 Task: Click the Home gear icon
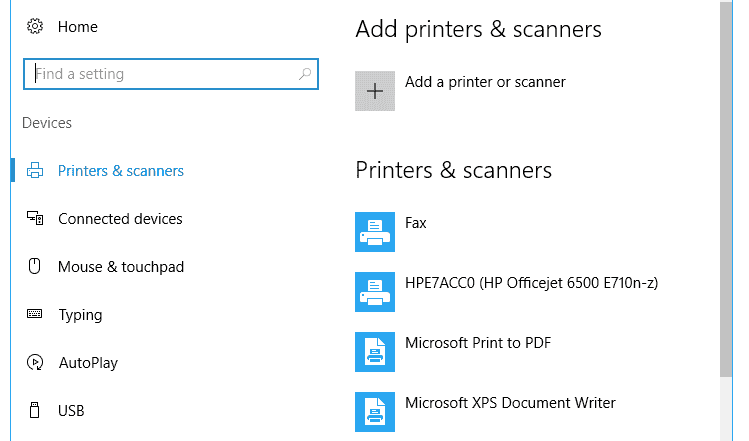pos(35,26)
